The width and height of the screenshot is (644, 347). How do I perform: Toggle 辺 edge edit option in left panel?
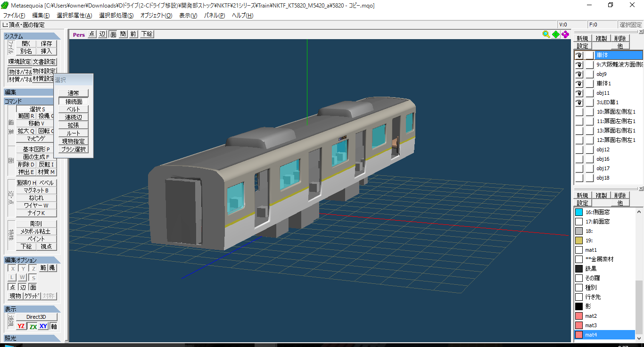tap(23, 287)
